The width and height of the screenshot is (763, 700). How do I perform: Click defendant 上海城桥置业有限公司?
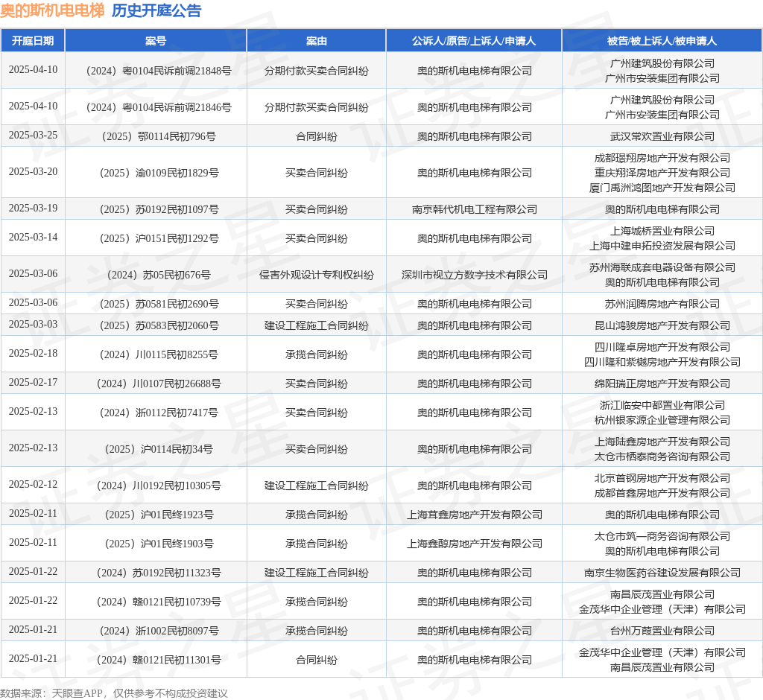click(662, 231)
